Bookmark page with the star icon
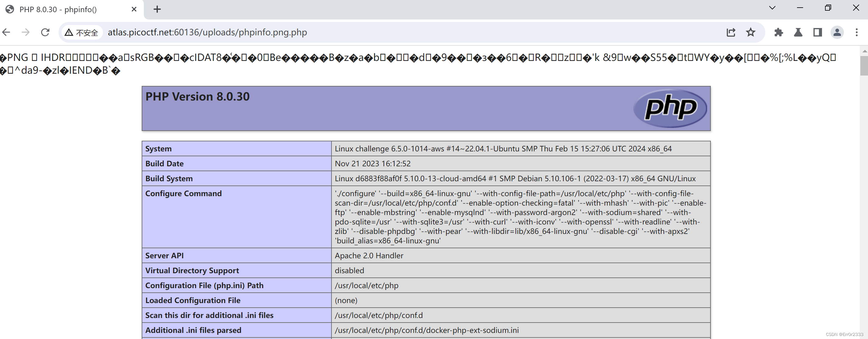 pos(750,32)
